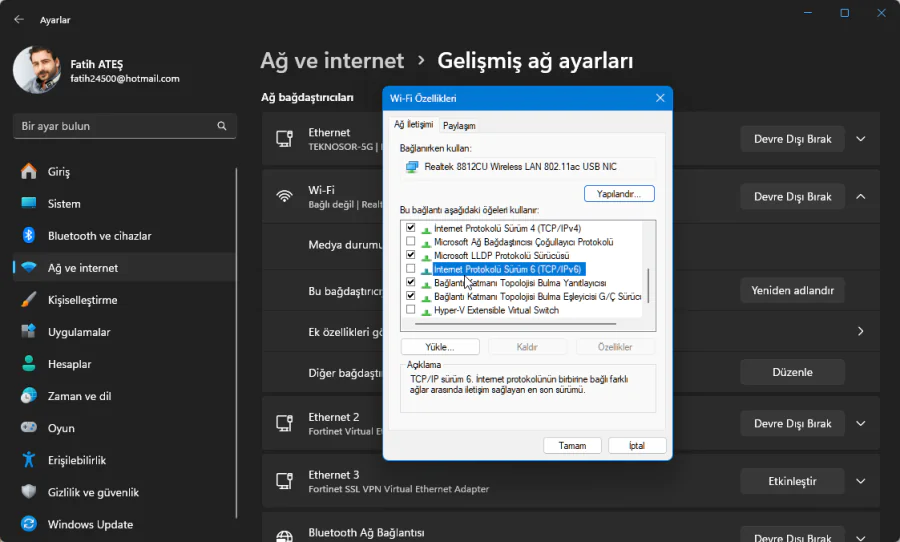Uncheck Microsoft LLDP Protokolü Sürücüsü
Screen dimensions: 900x542
[x=410, y=254]
